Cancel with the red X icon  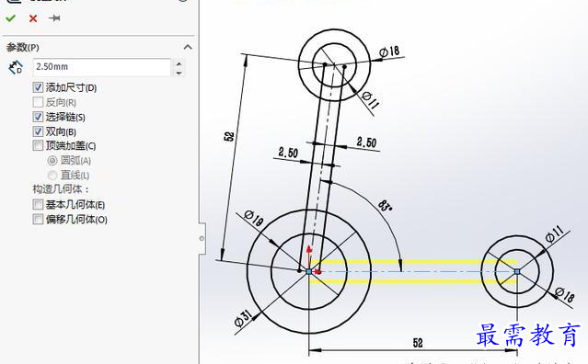point(33,18)
